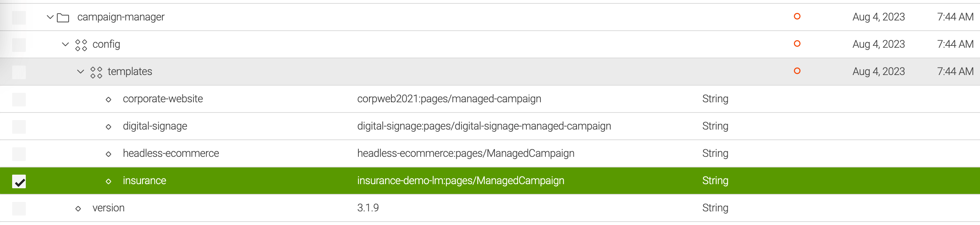Click 7:44 AM time in config row
This screenshot has width=980, height=225.
click(955, 44)
